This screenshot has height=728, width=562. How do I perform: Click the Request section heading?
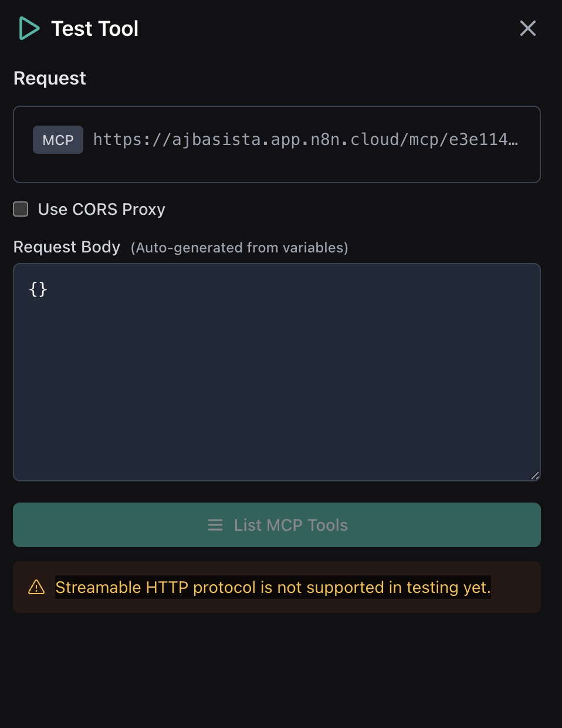pyautogui.click(x=50, y=78)
